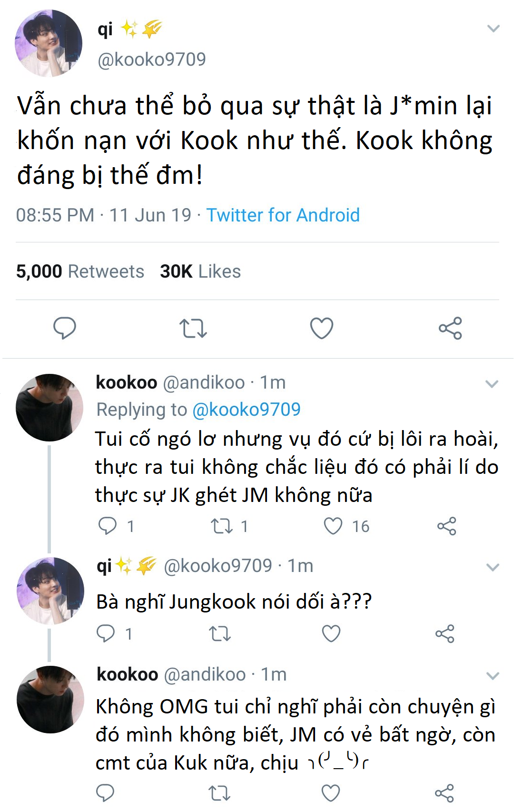Open the Twitter for Android link
Viewport: 514px width, 812px height.
click(283, 215)
